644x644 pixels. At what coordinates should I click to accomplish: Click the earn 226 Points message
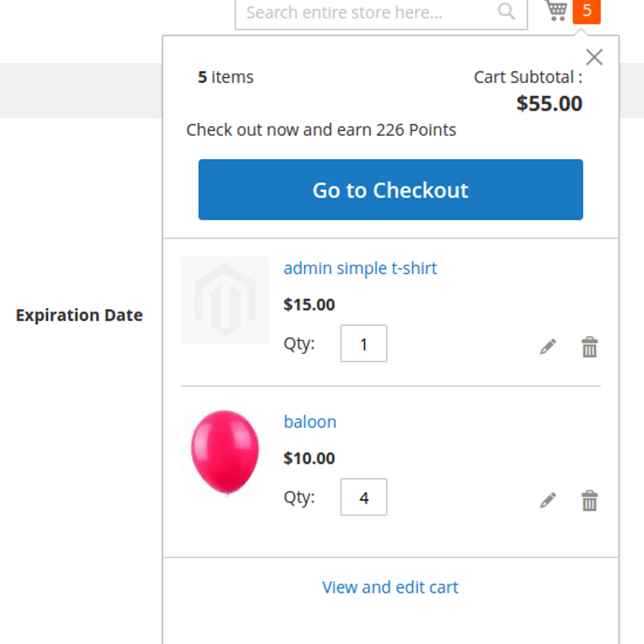[321, 130]
